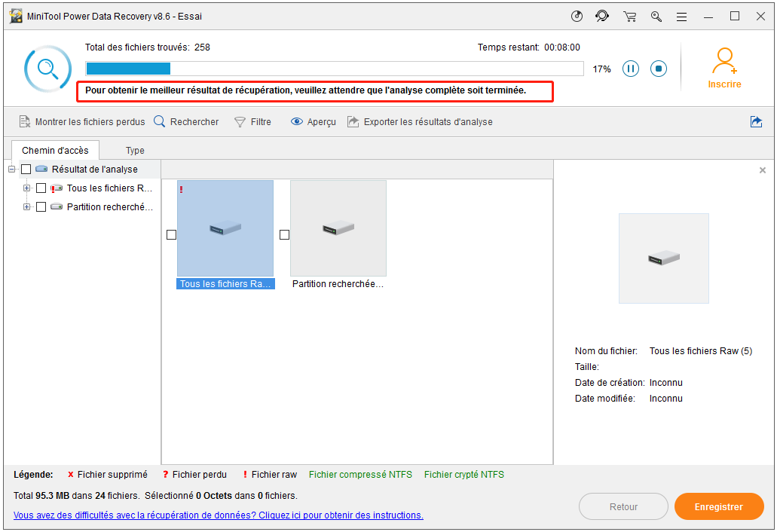Click Exporter les résultats d'analyse
This screenshot has height=532, width=777.
click(420, 122)
